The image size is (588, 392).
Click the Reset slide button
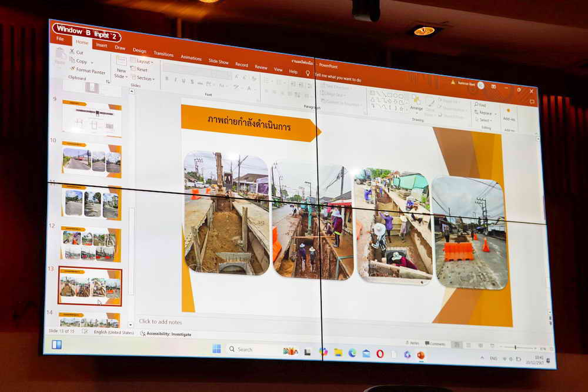141,69
